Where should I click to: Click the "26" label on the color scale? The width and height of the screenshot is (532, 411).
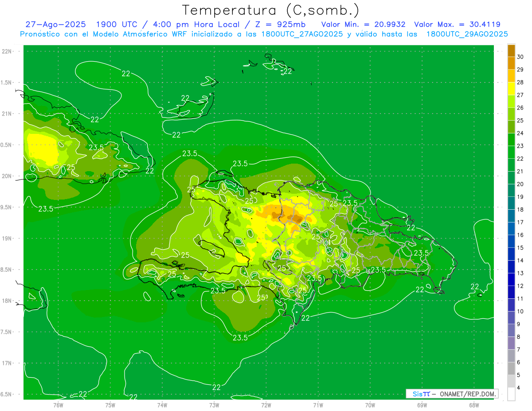tap(520, 108)
